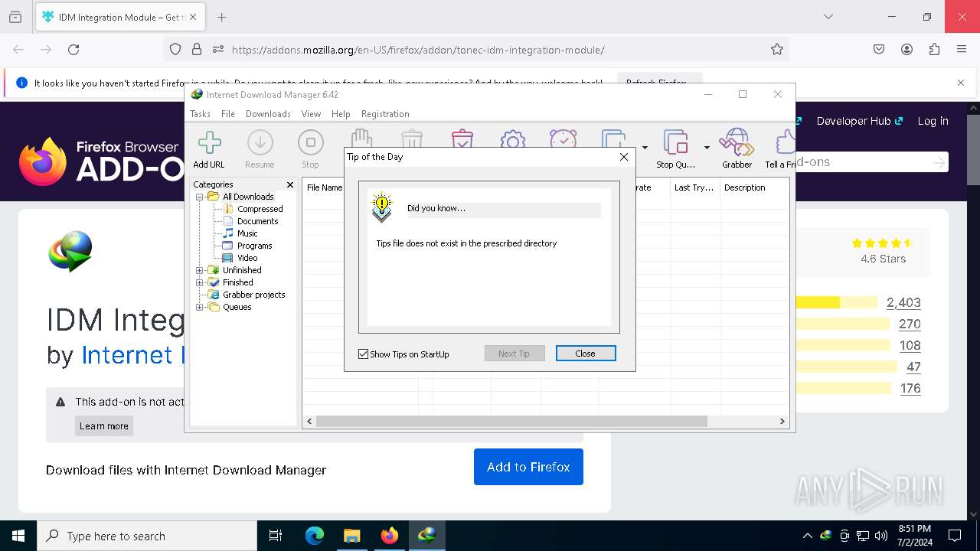Viewport: 980px width, 551px height.
Task: Click the Add to Firefox button
Action: point(528,467)
